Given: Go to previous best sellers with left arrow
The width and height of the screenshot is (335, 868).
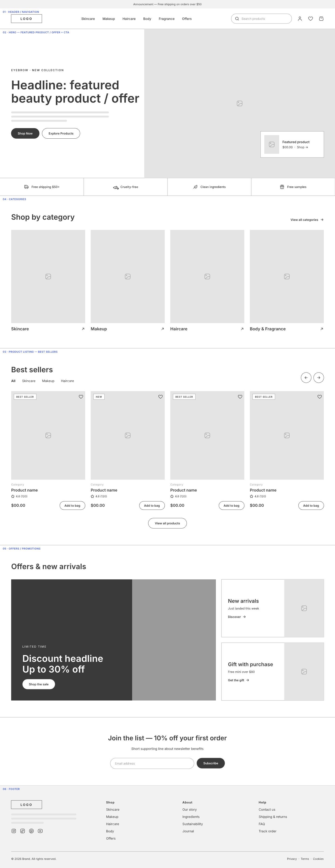Looking at the screenshot, I should (306, 378).
